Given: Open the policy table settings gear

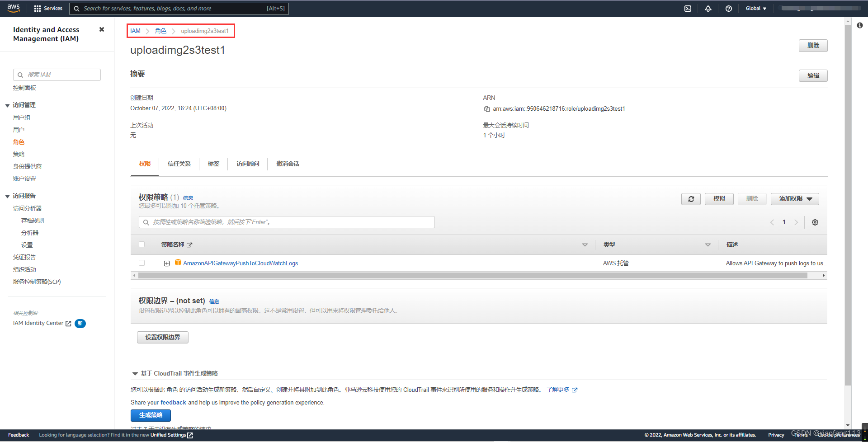Looking at the screenshot, I should 815,222.
